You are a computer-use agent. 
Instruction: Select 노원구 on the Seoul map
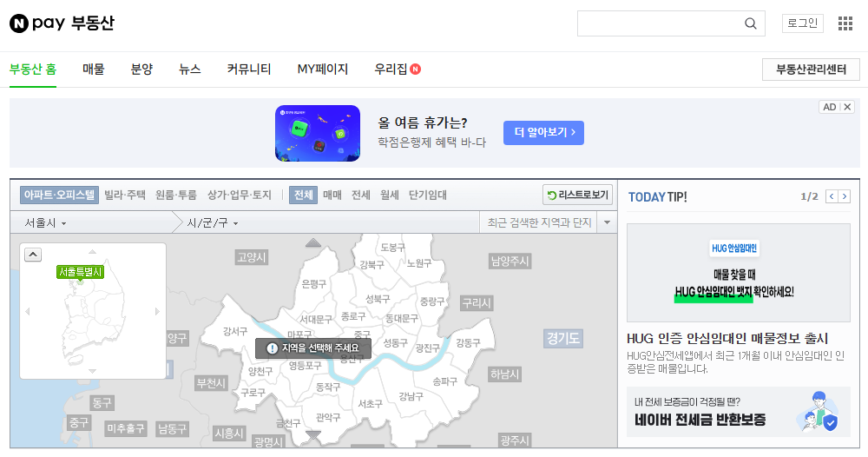tap(419, 263)
